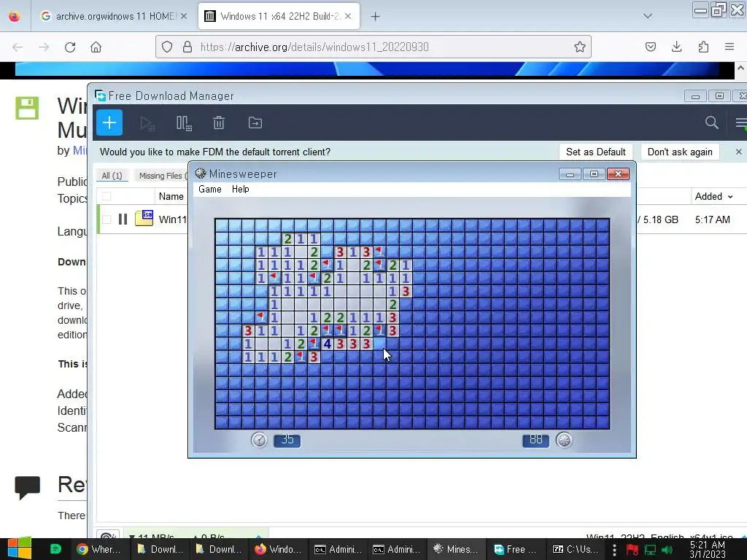This screenshot has height=560, width=747.
Task: Click the reviews speech bubble icon
Action: point(27,486)
